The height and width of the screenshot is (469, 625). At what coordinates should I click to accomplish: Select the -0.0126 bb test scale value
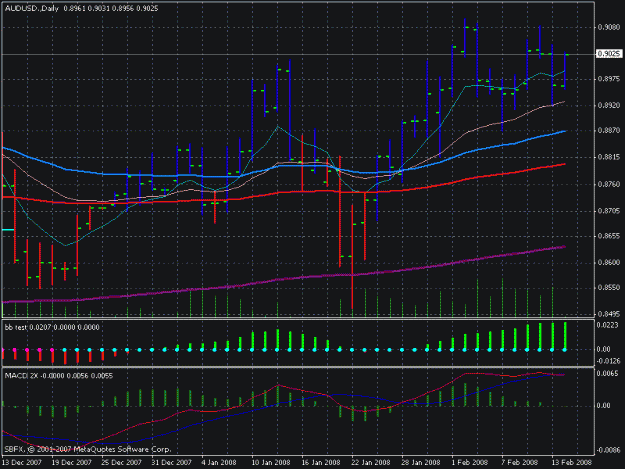point(608,361)
